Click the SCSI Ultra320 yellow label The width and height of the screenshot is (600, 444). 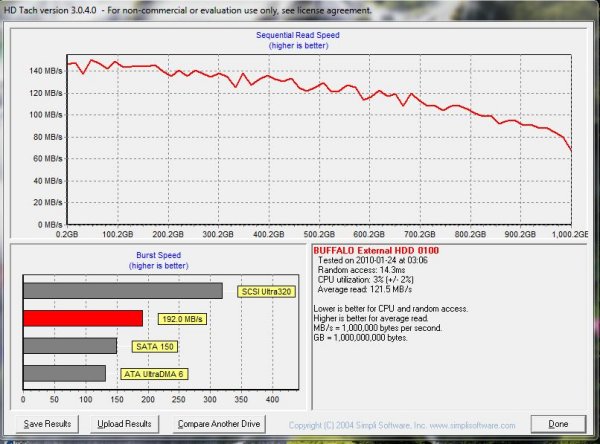pos(266,292)
